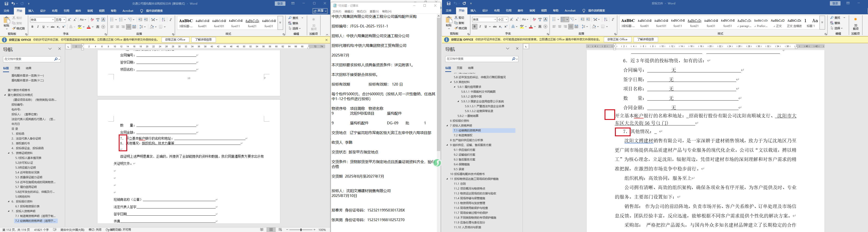This screenshot has height=232, width=868.
Task: Select 7.2 制造商授权 in 投标文件 navigation
Action: [x=463, y=135]
